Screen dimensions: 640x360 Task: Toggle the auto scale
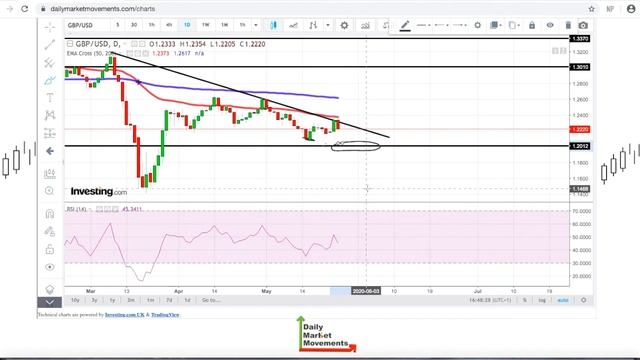[x=563, y=300]
